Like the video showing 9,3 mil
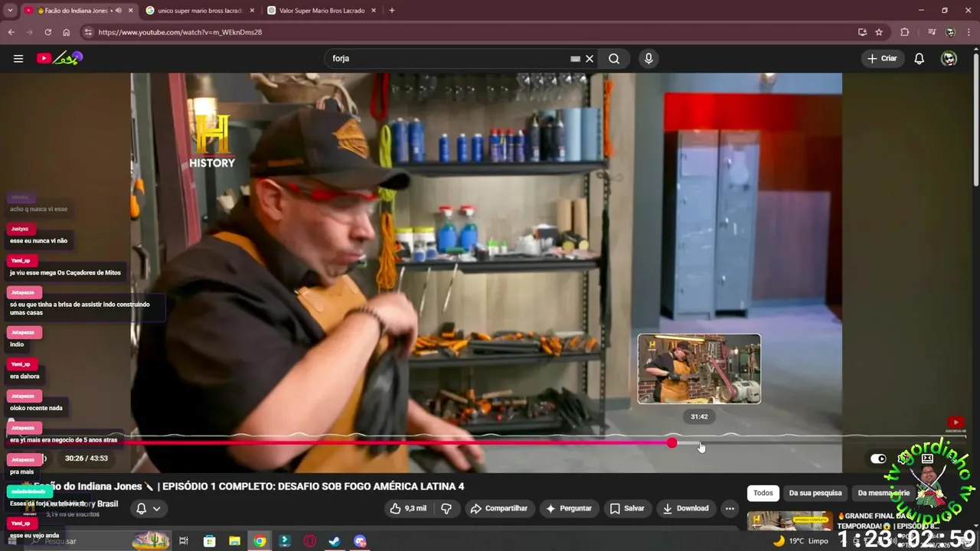 click(x=407, y=508)
